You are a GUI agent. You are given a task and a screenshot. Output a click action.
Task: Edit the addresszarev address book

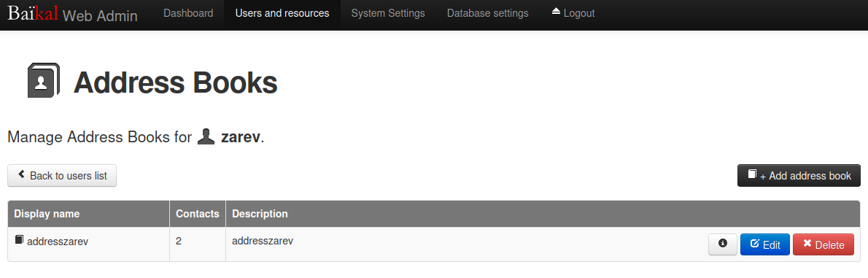point(765,244)
